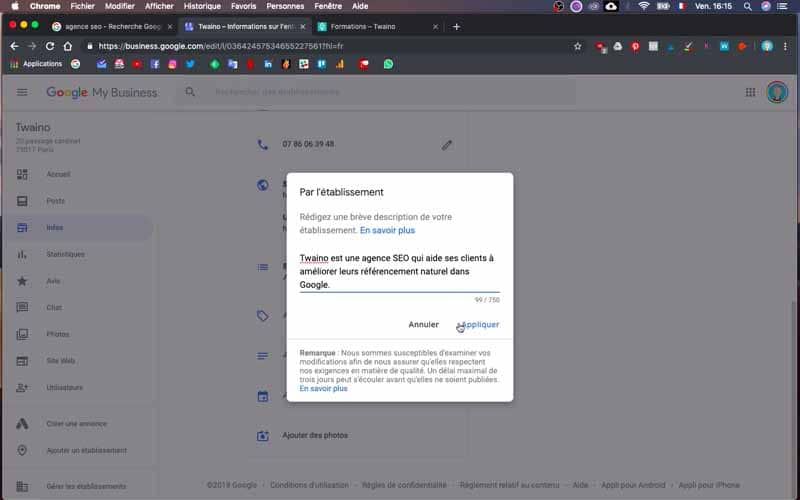
Task: Click the browser forward arrow
Action: pyautogui.click(x=32, y=46)
